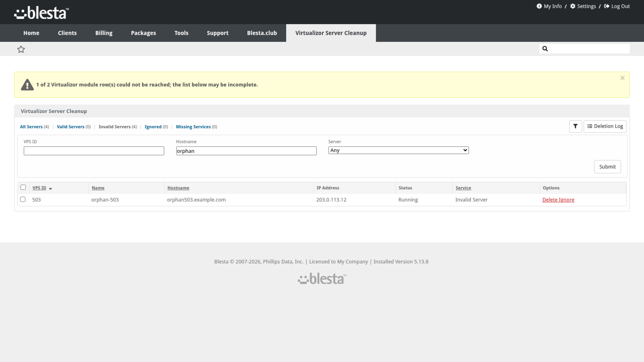Dismiss the warning with the X icon
Viewport: 644px width, 362px height.
coord(622,78)
